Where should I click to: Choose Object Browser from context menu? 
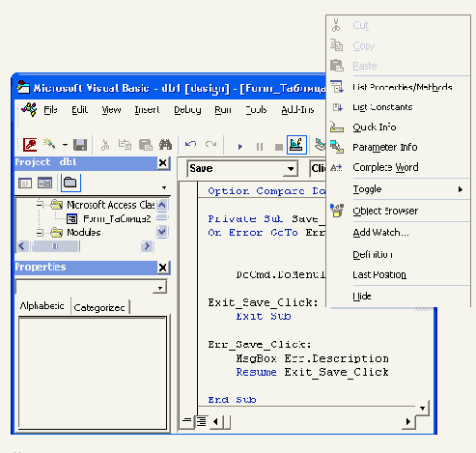tap(398, 211)
